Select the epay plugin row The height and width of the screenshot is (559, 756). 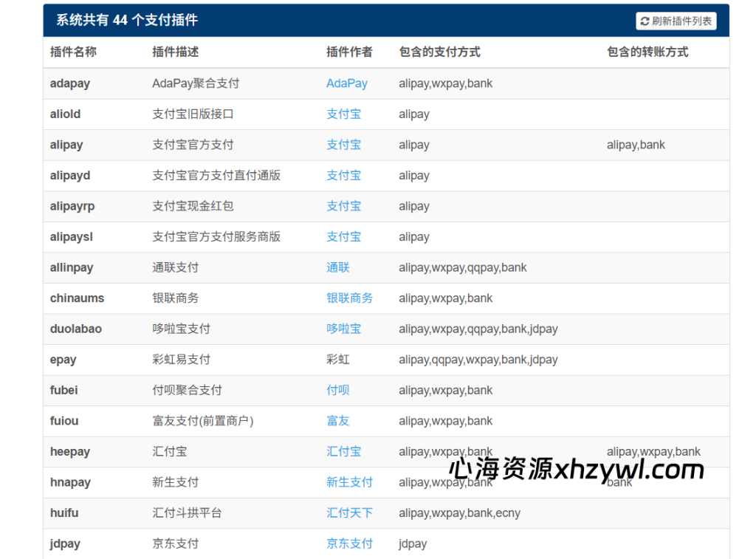[x=221, y=360]
